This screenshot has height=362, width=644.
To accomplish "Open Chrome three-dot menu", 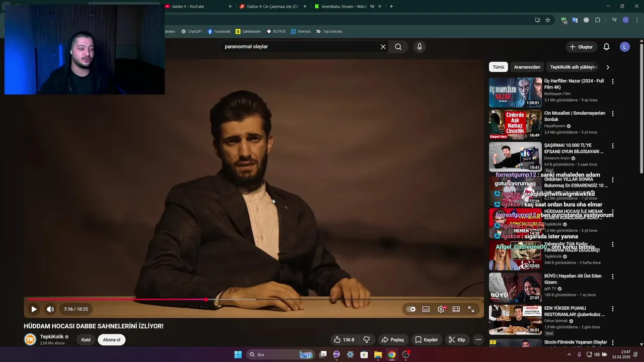I will pos(637,20).
